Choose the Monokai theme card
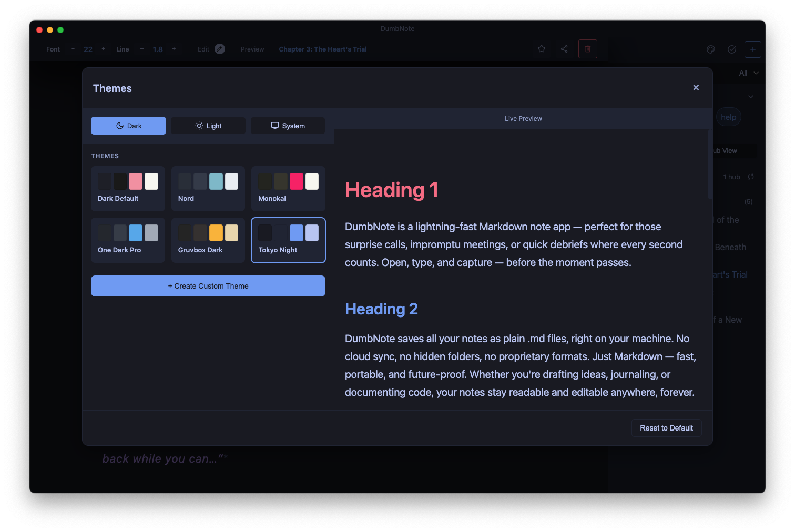The image size is (795, 532). click(288, 189)
